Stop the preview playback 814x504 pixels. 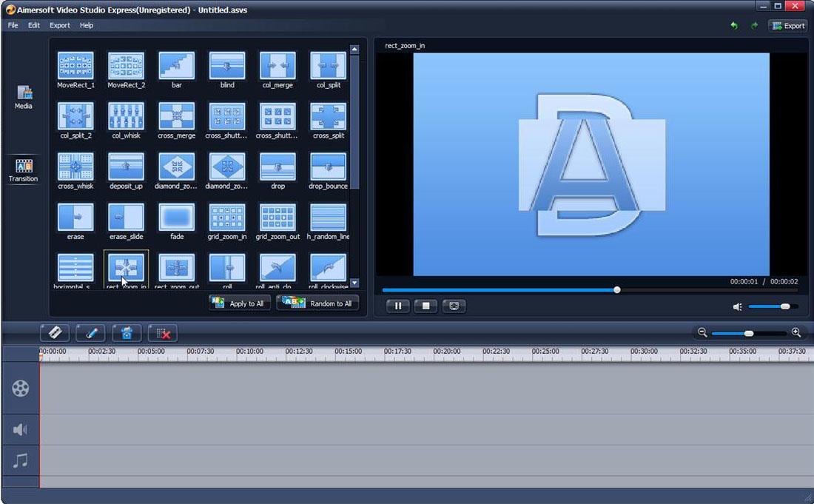pyautogui.click(x=425, y=306)
